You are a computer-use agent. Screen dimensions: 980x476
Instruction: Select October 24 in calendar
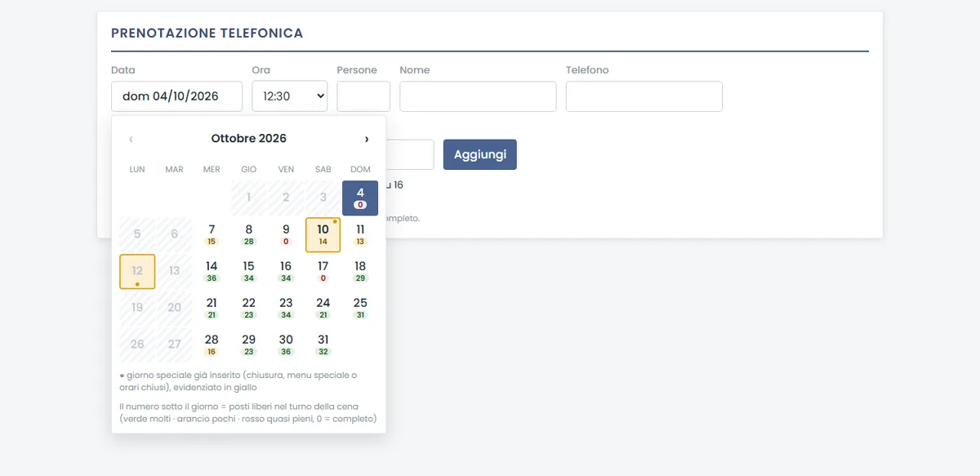[x=323, y=308]
